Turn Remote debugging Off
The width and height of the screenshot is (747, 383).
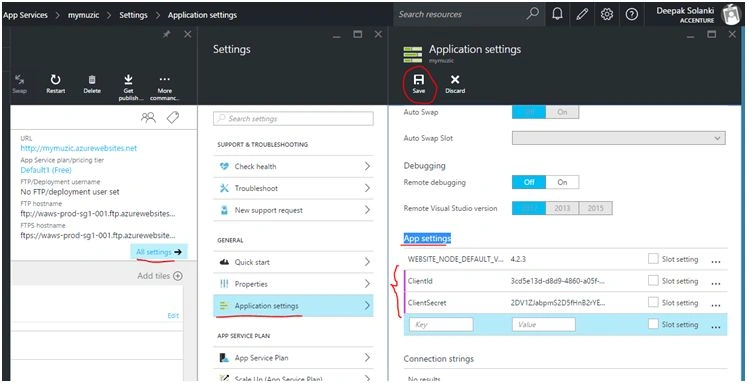529,182
